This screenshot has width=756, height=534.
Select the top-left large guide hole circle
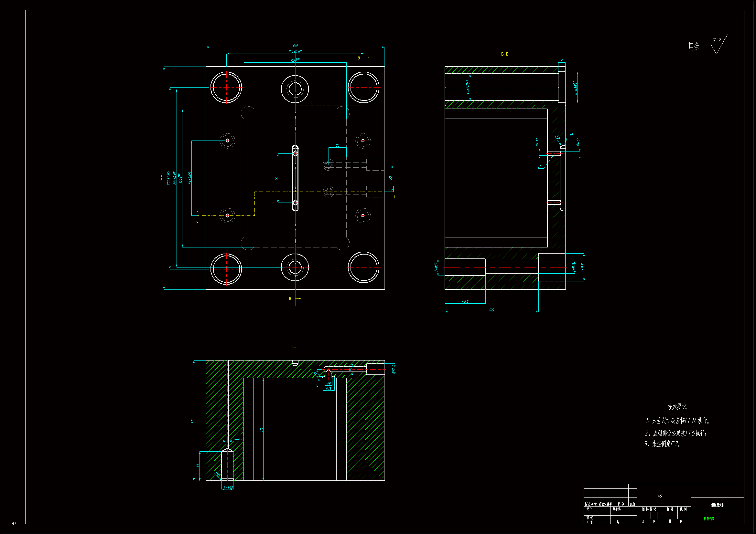pos(226,87)
